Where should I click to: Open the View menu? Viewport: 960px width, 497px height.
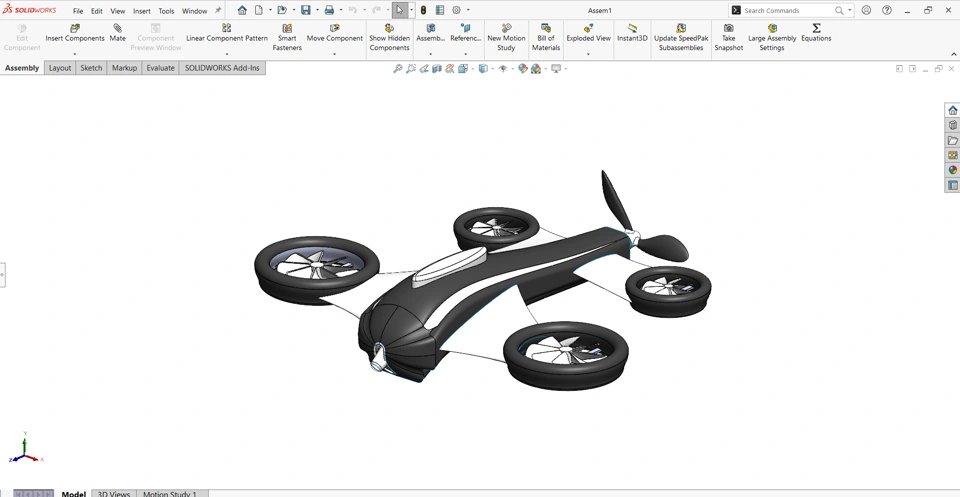(118, 11)
